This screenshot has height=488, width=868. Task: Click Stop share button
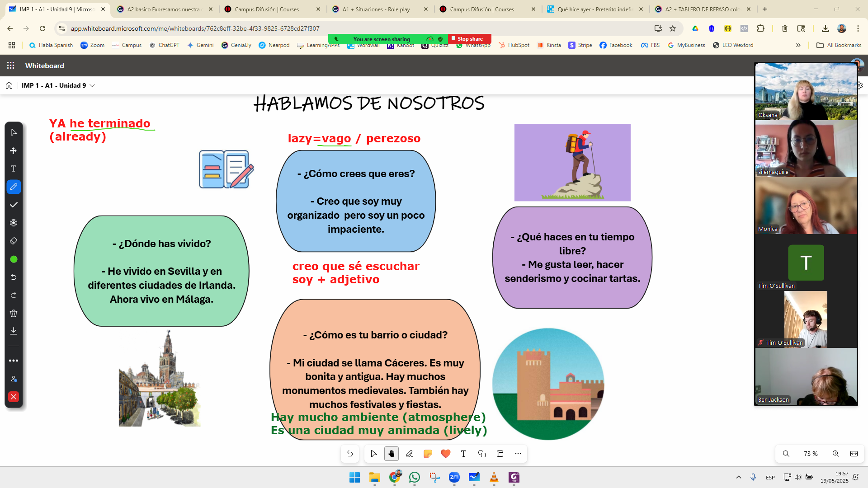click(470, 39)
